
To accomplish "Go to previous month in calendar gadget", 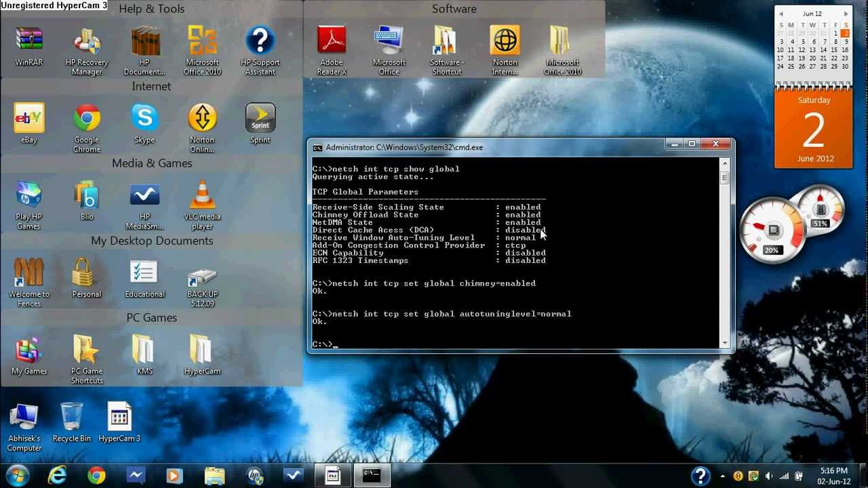I will click(x=781, y=14).
